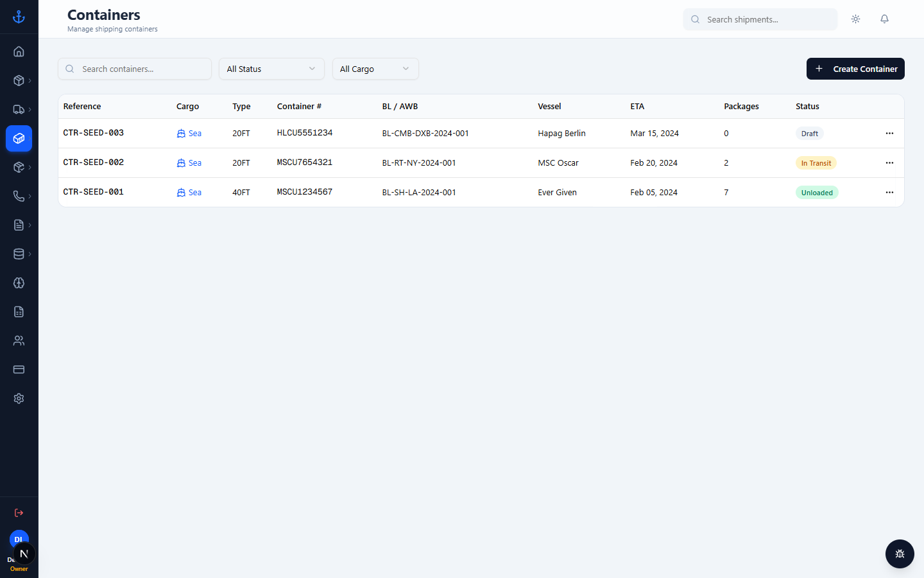Open the package box sidebar icon
924x578 pixels.
[x=19, y=80]
